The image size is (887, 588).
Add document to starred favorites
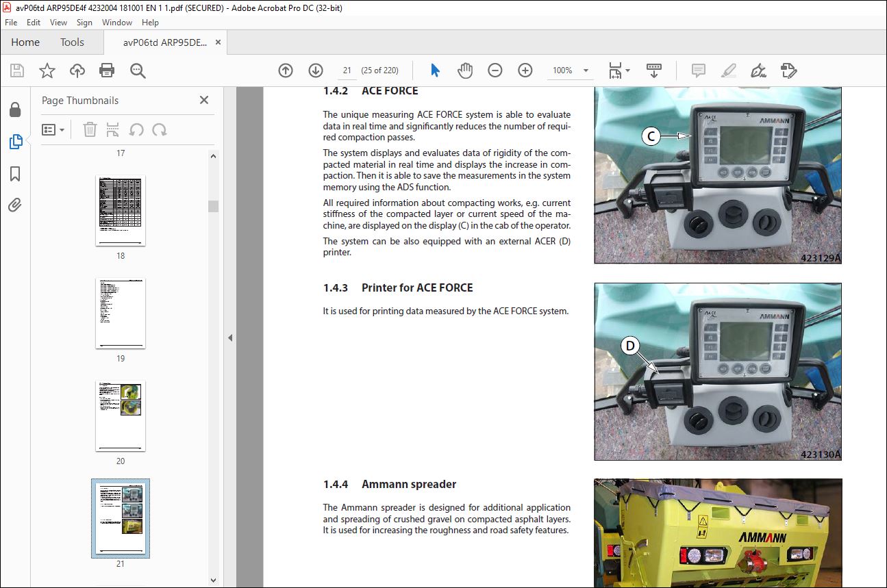(47, 71)
